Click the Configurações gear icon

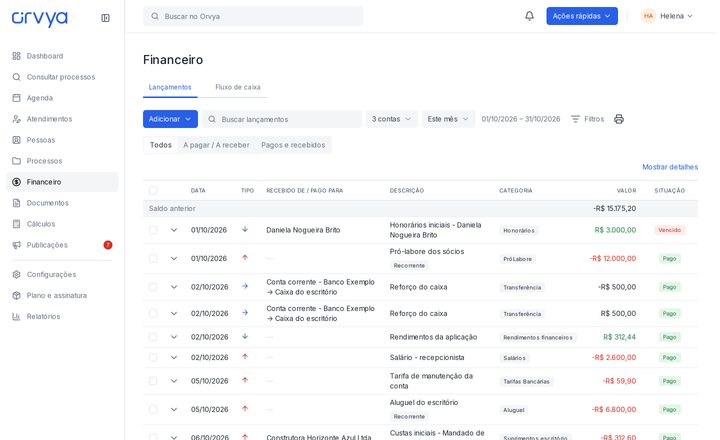[17, 274]
